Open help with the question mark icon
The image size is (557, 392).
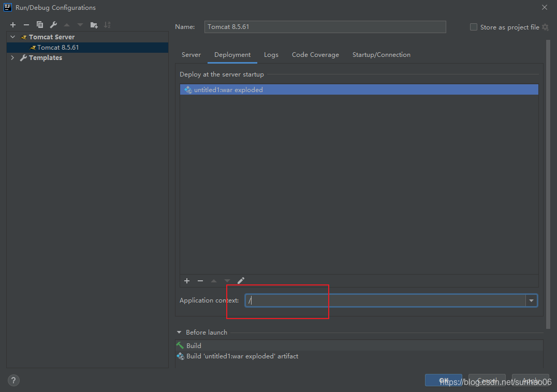coord(13,380)
